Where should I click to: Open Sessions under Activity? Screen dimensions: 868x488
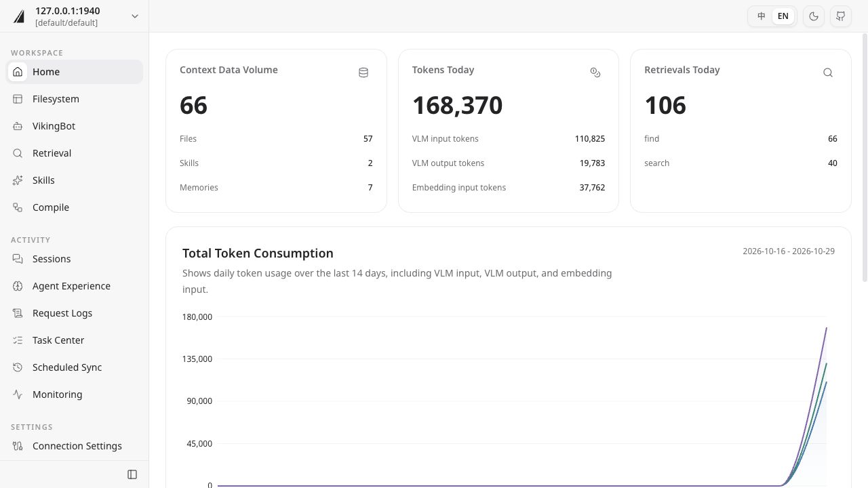75,259
